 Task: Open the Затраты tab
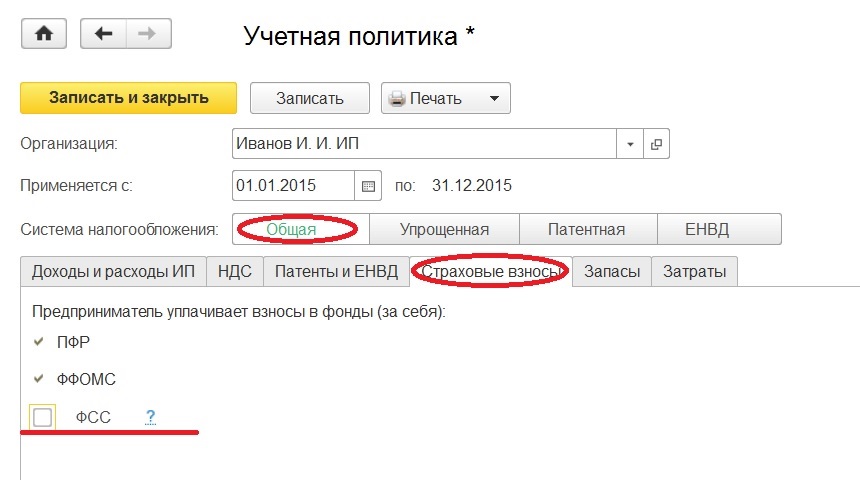click(694, 272)
